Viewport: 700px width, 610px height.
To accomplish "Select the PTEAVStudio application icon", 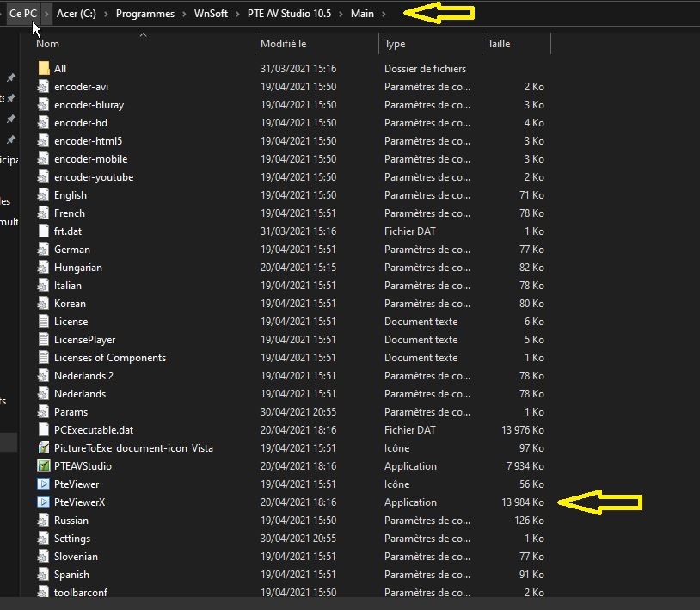I will [43, 466].
